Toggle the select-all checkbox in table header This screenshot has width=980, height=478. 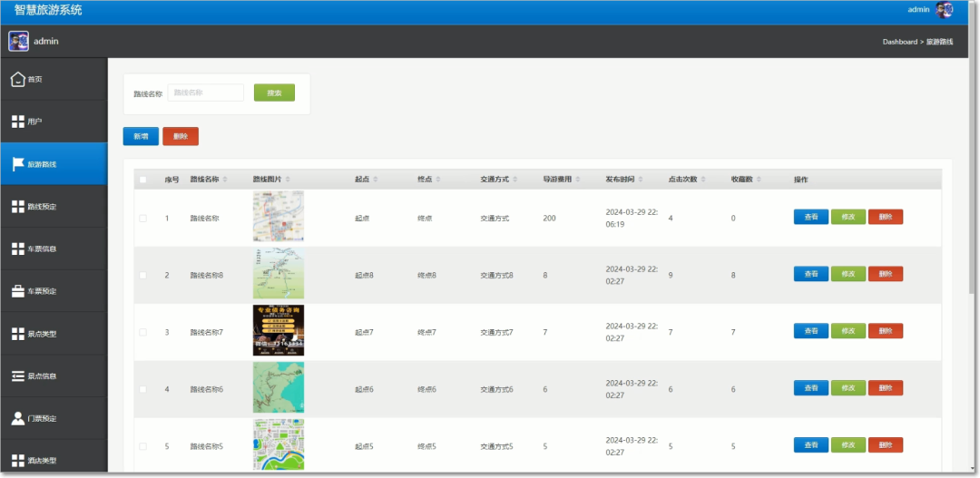(x=143, y=180)
